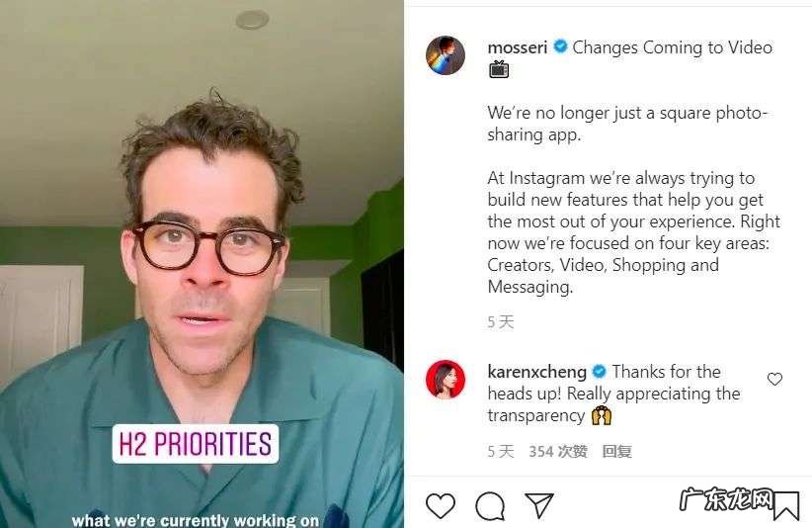812x528 pixels.
Task: Click the TV emoji in the caption
Action: (499, 69)
